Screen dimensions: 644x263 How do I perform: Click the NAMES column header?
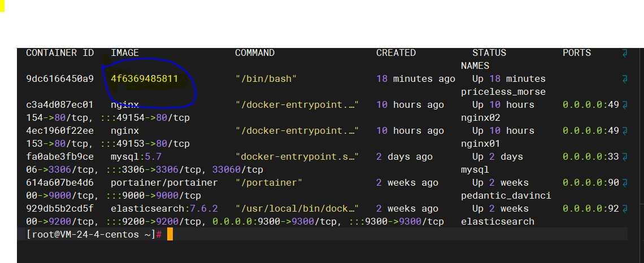click(475, 66)
